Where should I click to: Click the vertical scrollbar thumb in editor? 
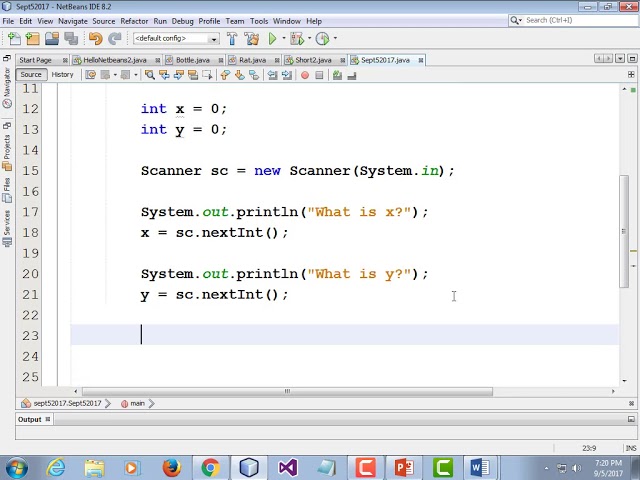(x=624, y=231)
